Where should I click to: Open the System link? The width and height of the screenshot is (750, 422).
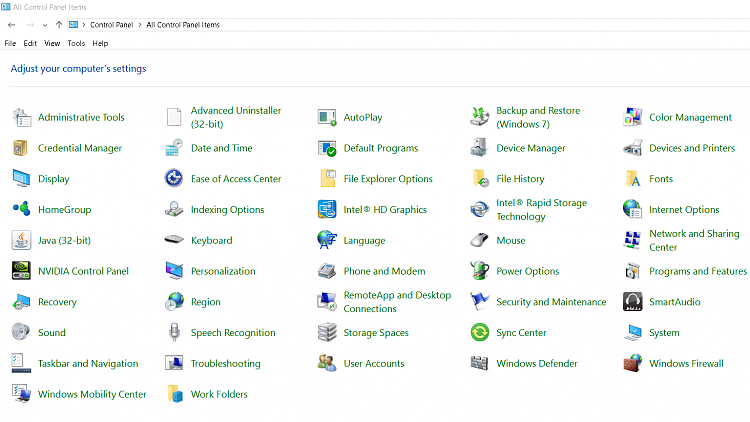click(x=664, y=332)
